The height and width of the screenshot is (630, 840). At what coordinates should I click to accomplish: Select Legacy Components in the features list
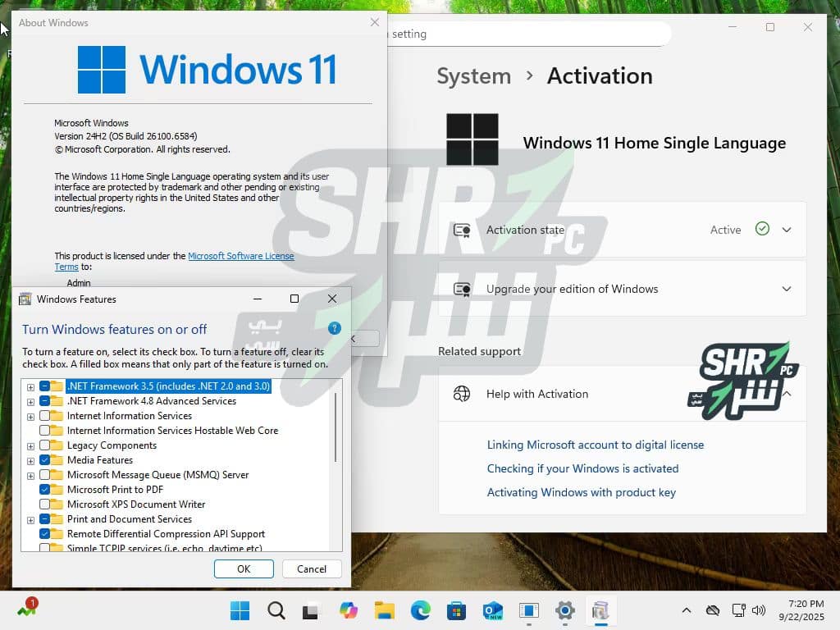click(112, 445)
